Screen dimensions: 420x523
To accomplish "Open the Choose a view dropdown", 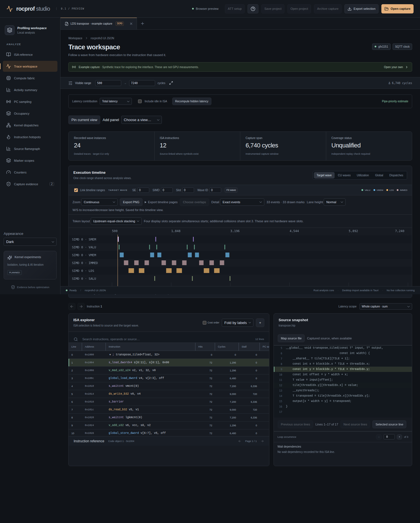I will tap(141, 120).
